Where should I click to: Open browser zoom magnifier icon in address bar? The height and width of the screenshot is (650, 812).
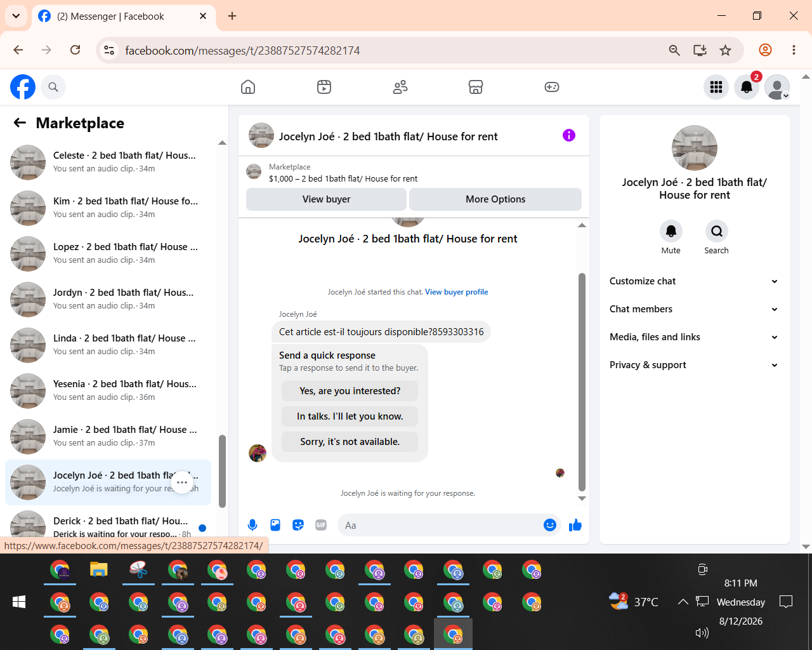[x=674, y=50]
